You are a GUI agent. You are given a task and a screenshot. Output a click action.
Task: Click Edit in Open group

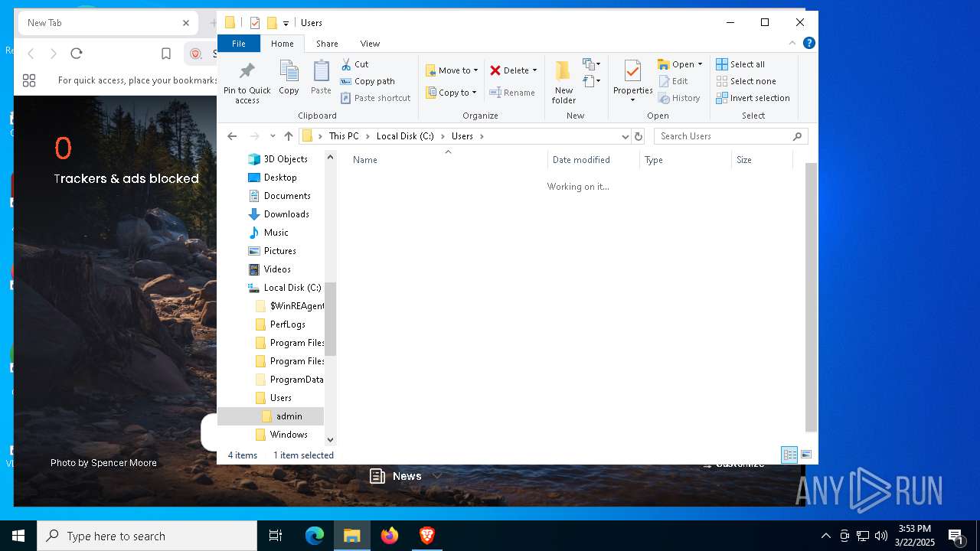point(673,81)
